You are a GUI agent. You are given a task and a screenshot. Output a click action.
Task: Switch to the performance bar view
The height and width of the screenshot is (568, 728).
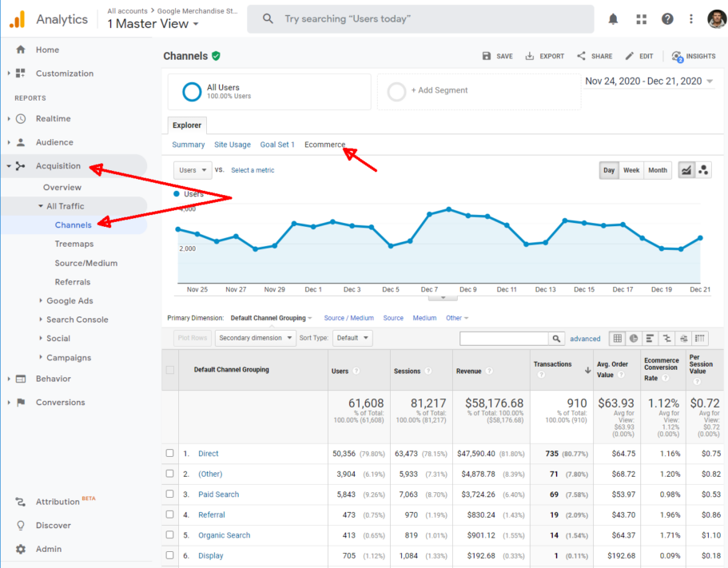pos(649,339)
